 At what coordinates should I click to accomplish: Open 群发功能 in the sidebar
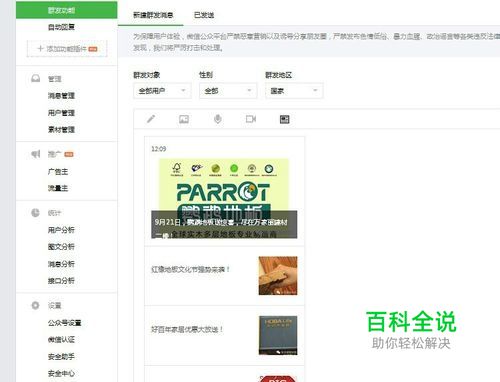point(67,10)
